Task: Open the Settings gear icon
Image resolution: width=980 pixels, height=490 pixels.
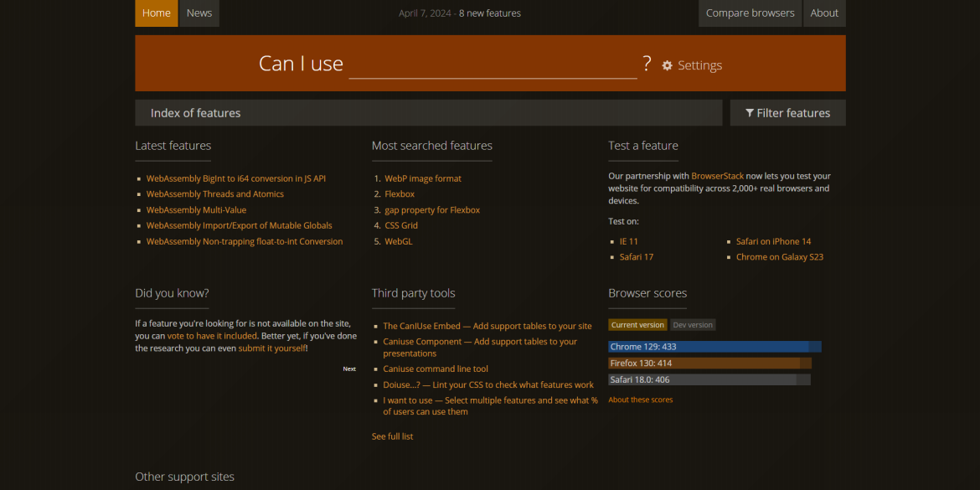Action: 667,65
